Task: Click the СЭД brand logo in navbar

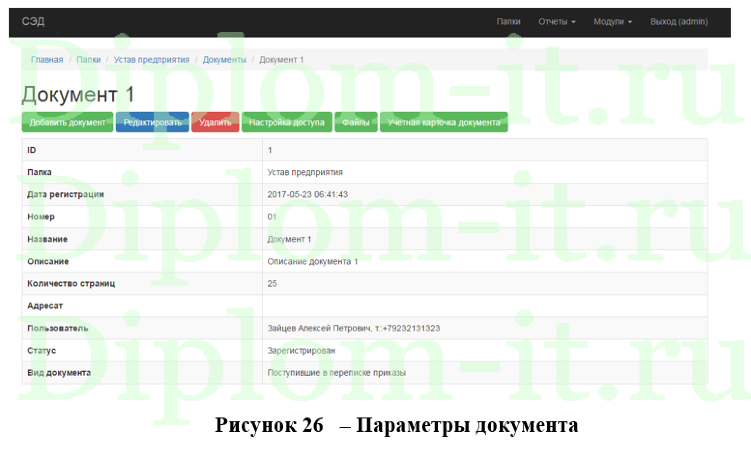Action: click(33, 21)
